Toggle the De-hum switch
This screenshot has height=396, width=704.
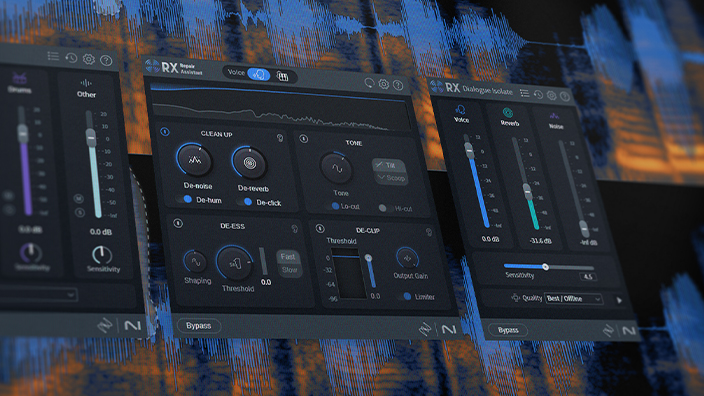[185, 199]
